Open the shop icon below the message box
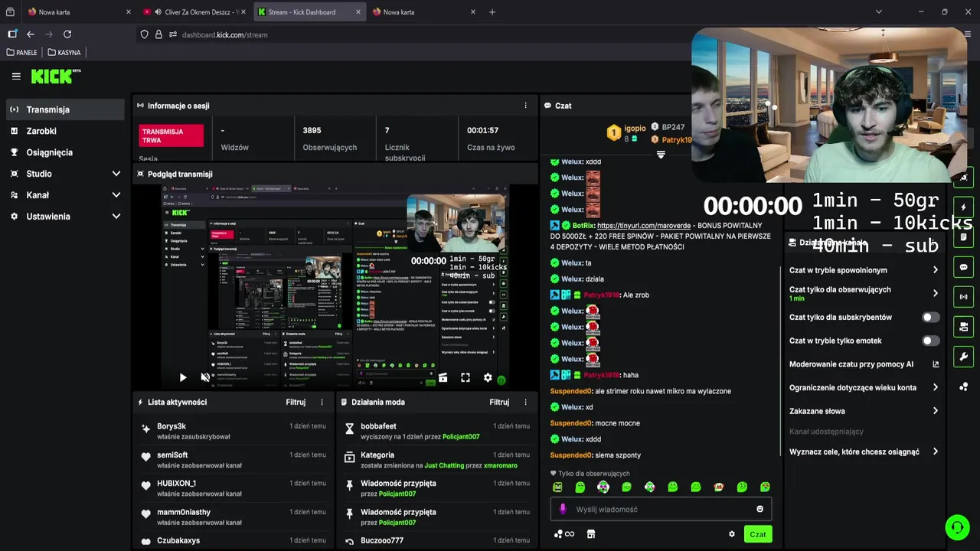 [591, 534]
